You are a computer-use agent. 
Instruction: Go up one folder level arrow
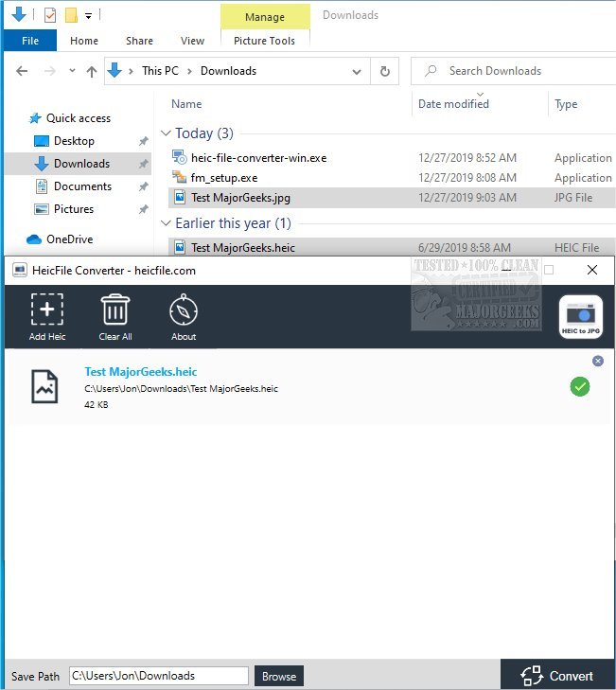point(92,71)
